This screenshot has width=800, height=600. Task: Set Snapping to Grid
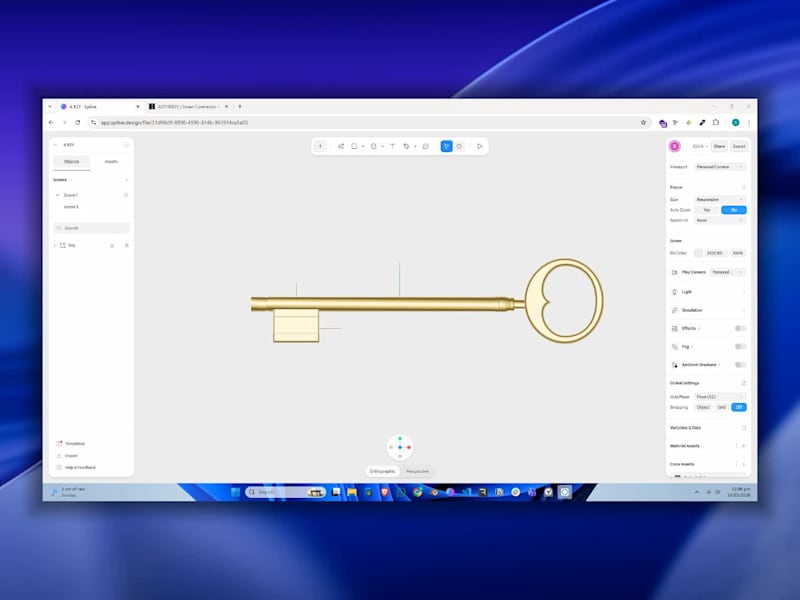(x=722, y=407)
